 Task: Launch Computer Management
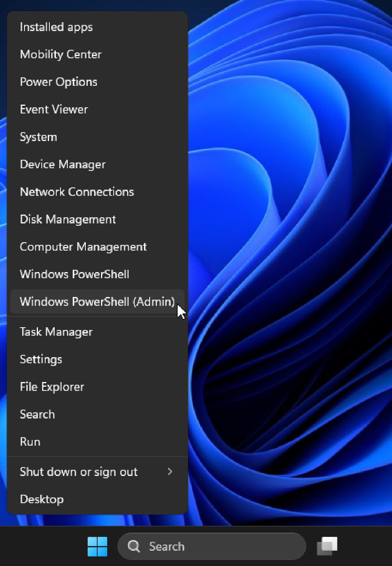click(83, 247)
